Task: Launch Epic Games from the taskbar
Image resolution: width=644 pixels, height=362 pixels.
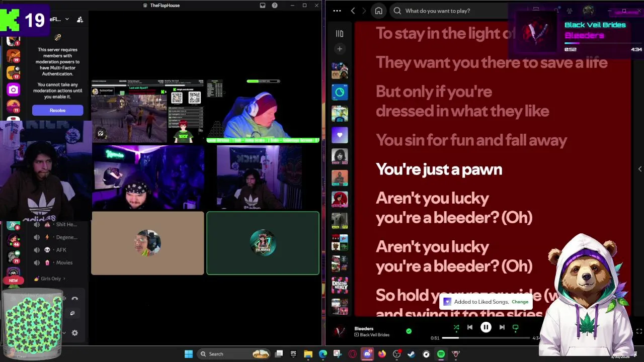Action: click(293, 354)
